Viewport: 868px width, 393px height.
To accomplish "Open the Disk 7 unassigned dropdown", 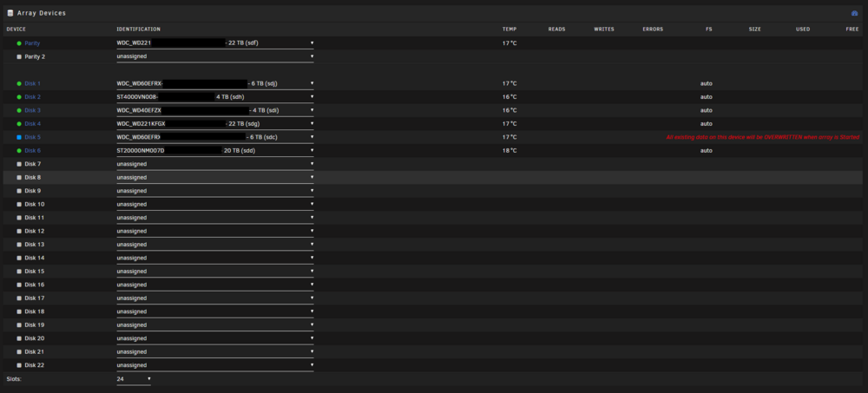I will coord(214,164).
